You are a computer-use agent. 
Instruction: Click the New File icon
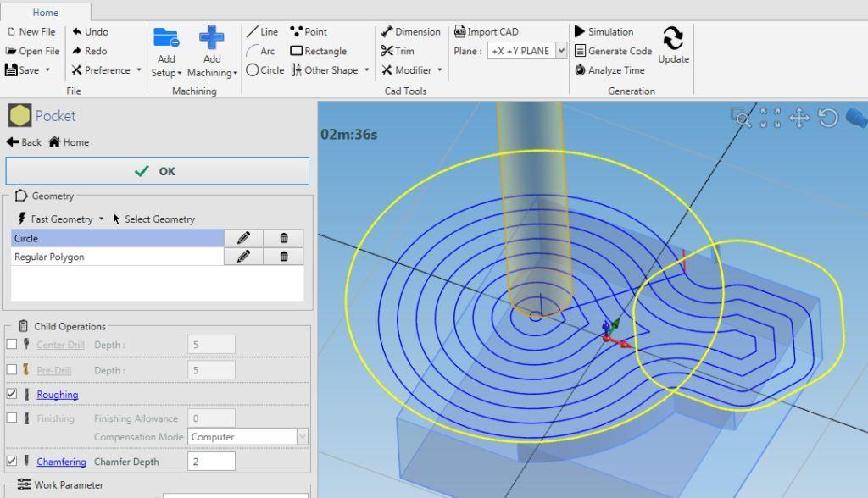tap(11, 32)
